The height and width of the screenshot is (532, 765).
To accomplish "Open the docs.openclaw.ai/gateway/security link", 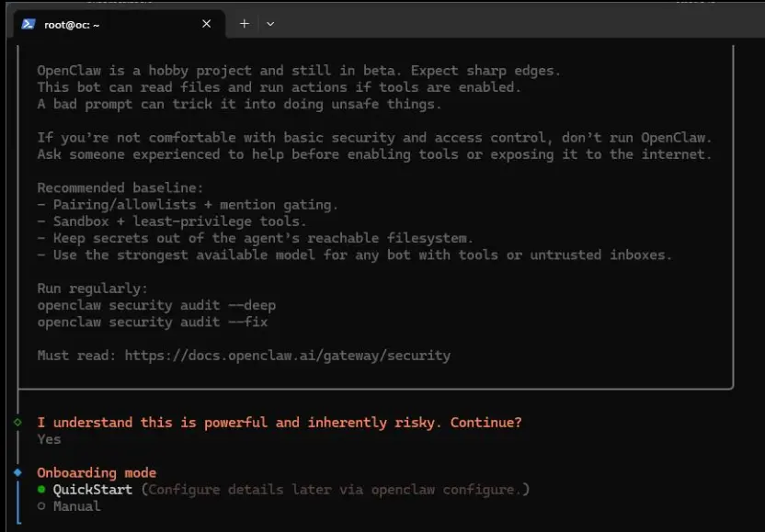I will pyautogui.click(x=288, y=356).
